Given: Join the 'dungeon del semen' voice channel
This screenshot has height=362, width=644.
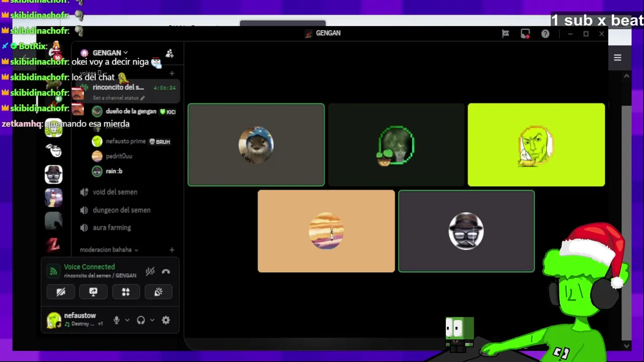Looking at the screenshot, I should pos(121,210).
